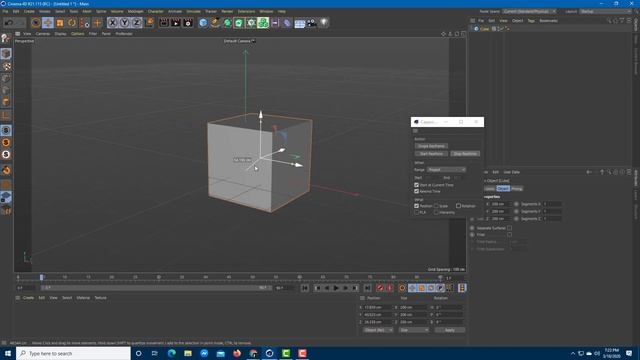Select the Move tool in the toolbar
The image size is (640, 360).
pos(48,23)
